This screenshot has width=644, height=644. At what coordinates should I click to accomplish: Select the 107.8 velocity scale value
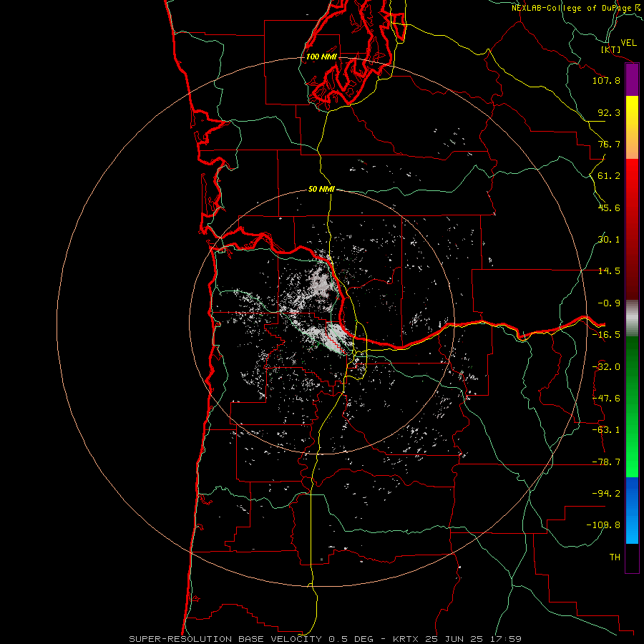[606, 80]
